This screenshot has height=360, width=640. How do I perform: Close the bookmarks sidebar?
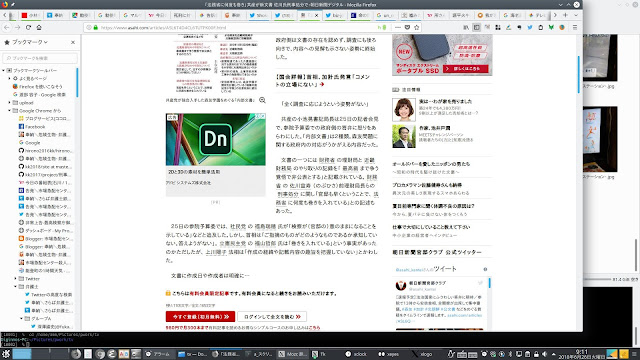[x=73, y=42]
